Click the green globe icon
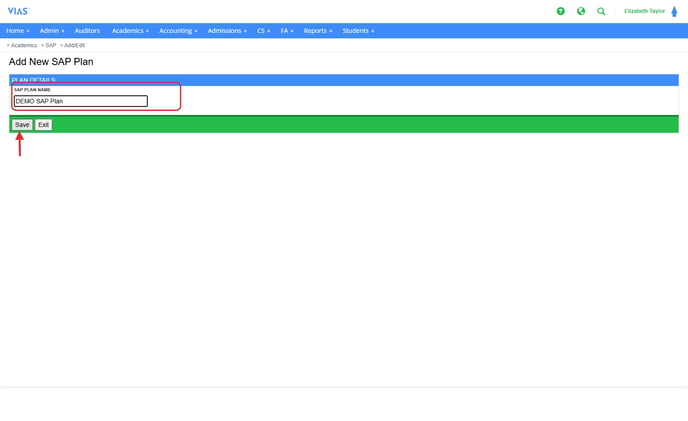This screenshot has height=421, width=688. 581,11
